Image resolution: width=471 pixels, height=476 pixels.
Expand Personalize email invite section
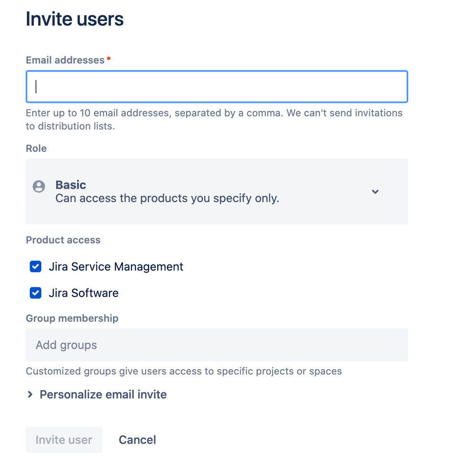click(103, 395)
